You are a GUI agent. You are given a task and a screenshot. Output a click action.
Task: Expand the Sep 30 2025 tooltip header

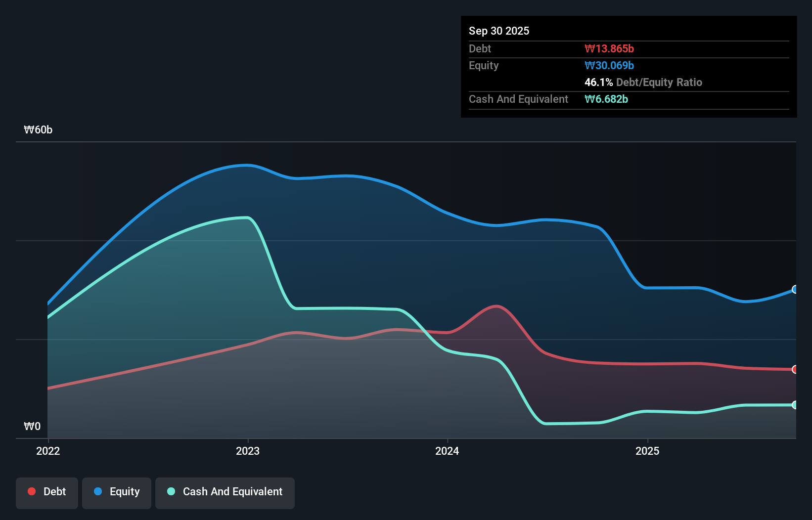(x=499, y=31)
